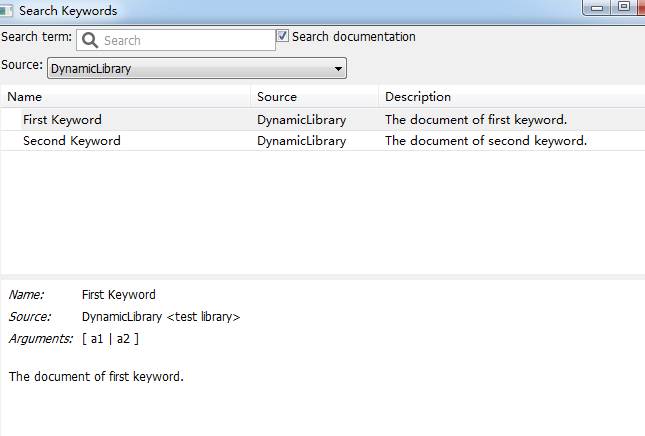Open the Source DynamicLibrary dropdown
Viewport: 645px width, 436px height.
click(197, 68)
